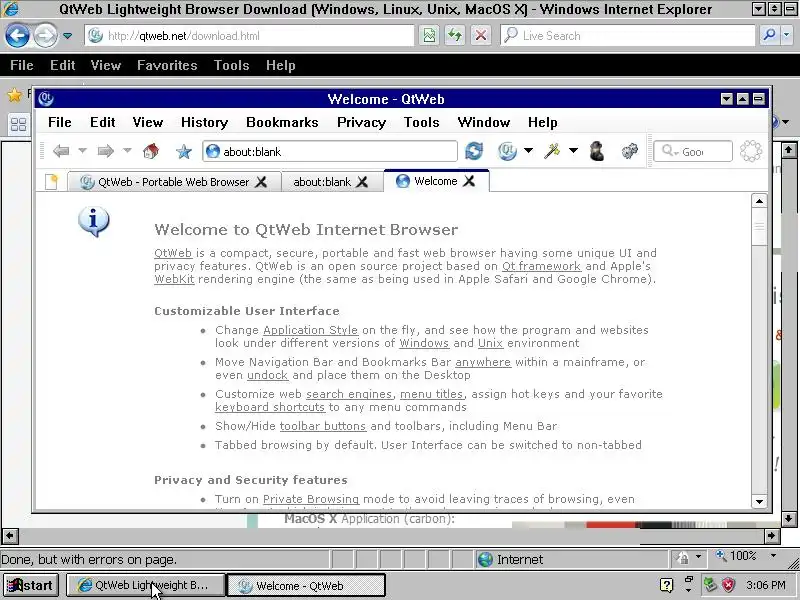The height and width of the screenshot is (600, 800).
Task: Click red security shield tray icon
Action: point(729,584)
